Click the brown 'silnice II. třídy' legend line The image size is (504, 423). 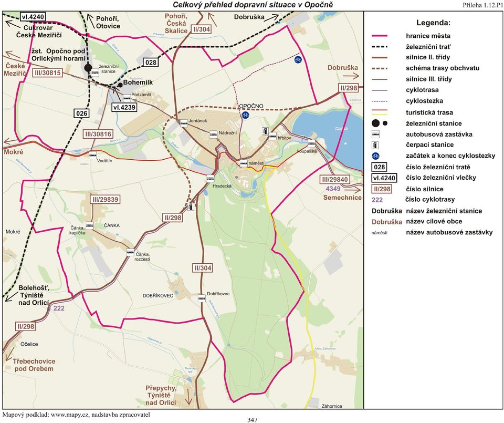379,58
